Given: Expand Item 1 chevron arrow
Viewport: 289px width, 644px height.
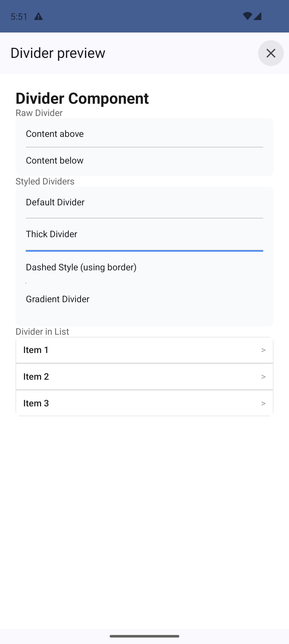Looking at the screenshot, I should (263, 350).
